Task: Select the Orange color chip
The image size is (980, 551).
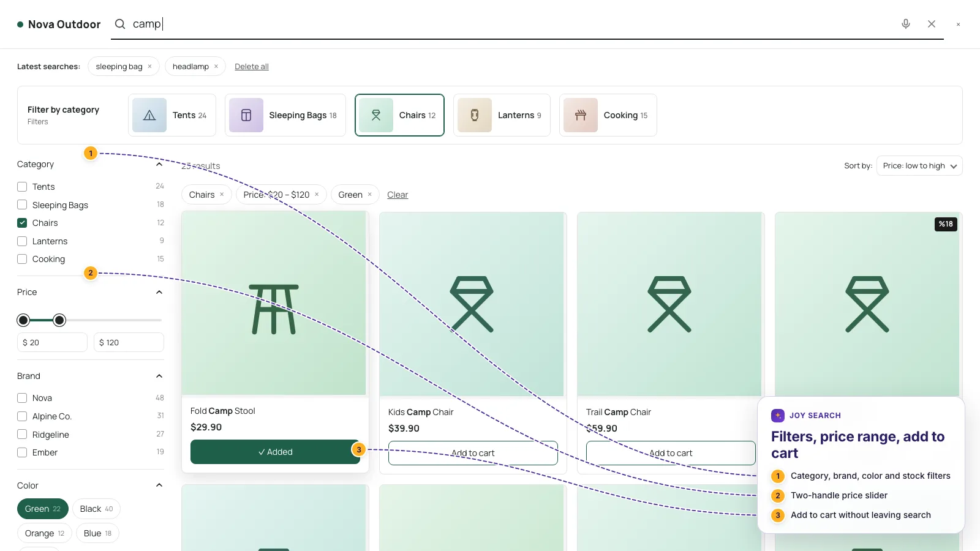Action: [x=45, y=533]
